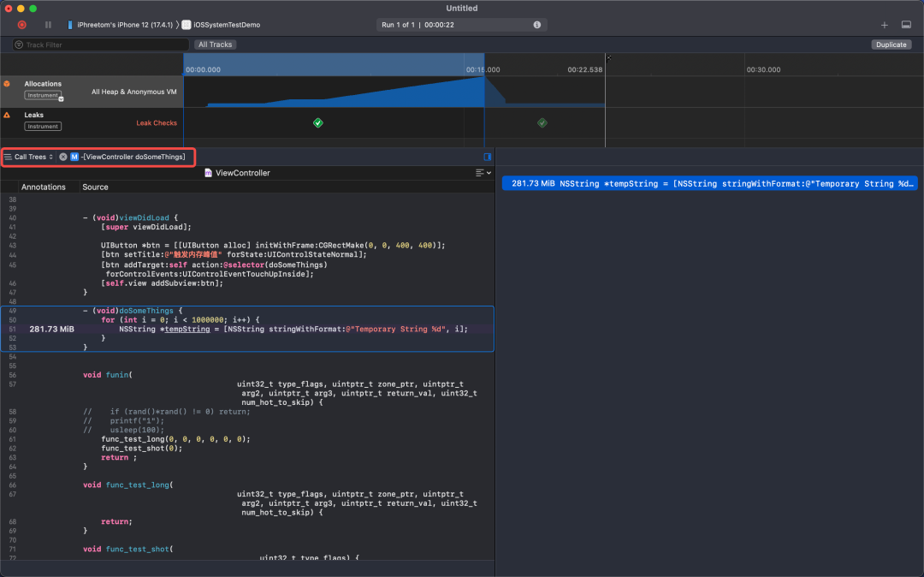Select the 281.73 MiB NSString row in the right pane
924x577 pixels.
[x=709, y=184]
